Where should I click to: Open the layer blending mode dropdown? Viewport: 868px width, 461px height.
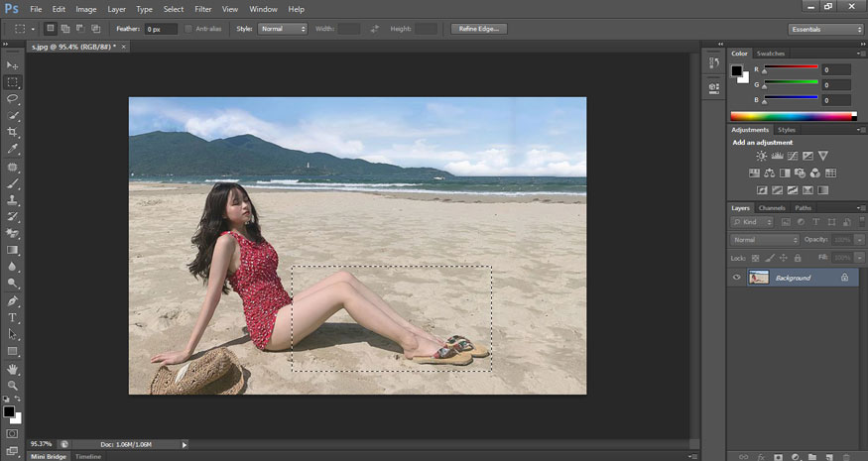[765, 240]
